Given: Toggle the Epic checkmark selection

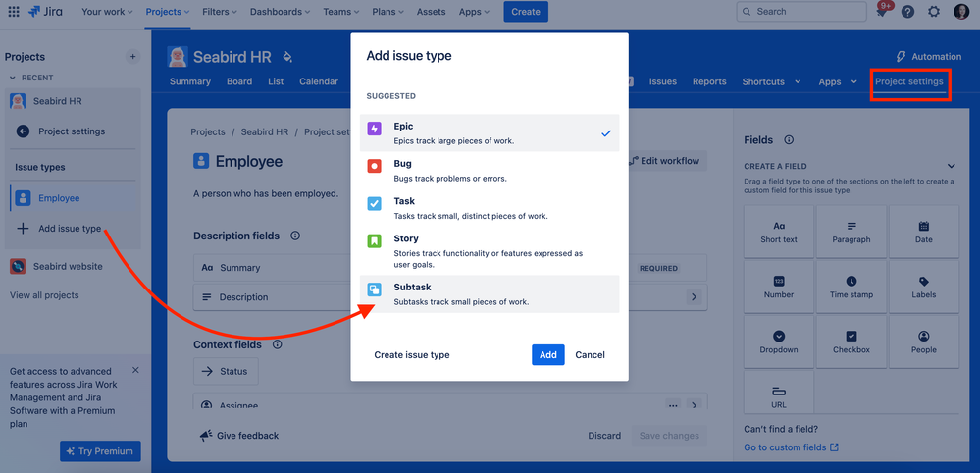Looking at the screenshot, I should pyautogui.click(x=605, y=133).
